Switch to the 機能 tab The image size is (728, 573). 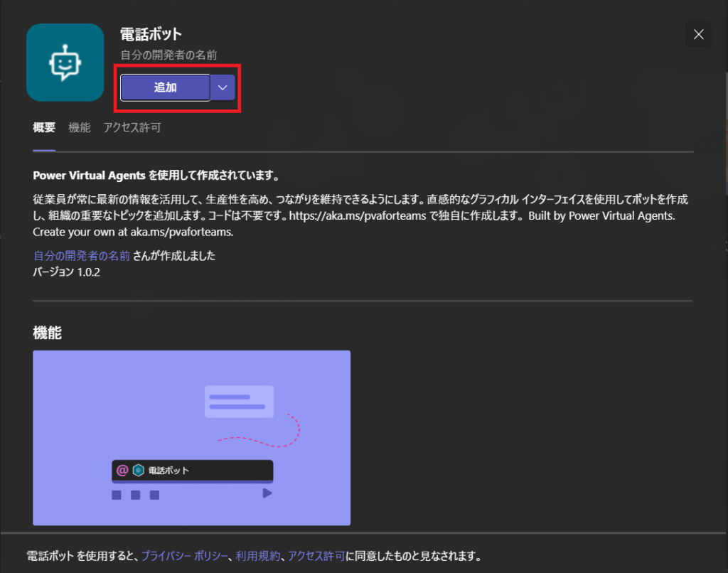[x=80, y=128]
